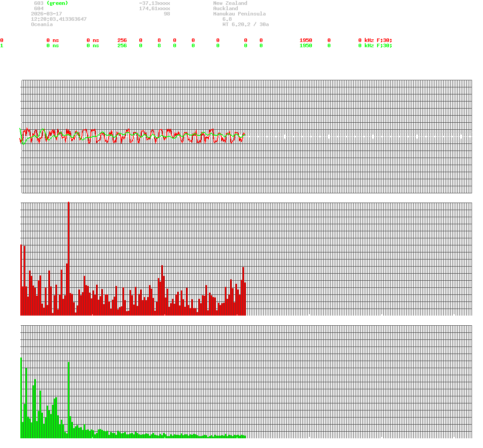Toggle visibility of green Channel 1 row
Image resolution: width=483 pixels, height=448 pixels.
pos(2,45)
